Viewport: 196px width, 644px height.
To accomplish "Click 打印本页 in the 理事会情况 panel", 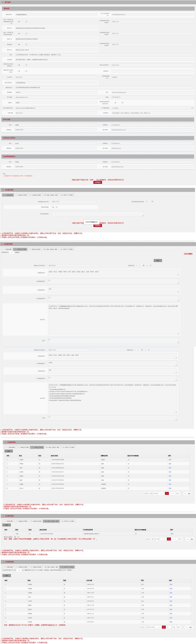I will click(x=98, y=225).
